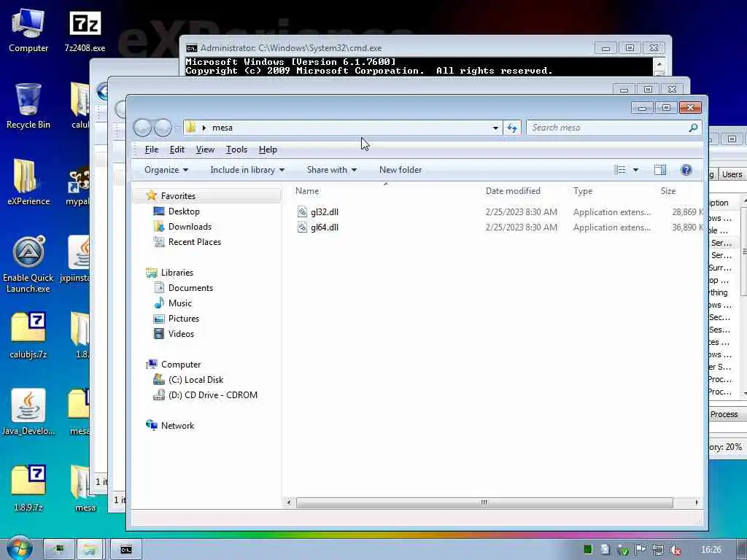Select Downloads in navigation pane
This screenshot has height=560, width=747.
tap(190, 227)
